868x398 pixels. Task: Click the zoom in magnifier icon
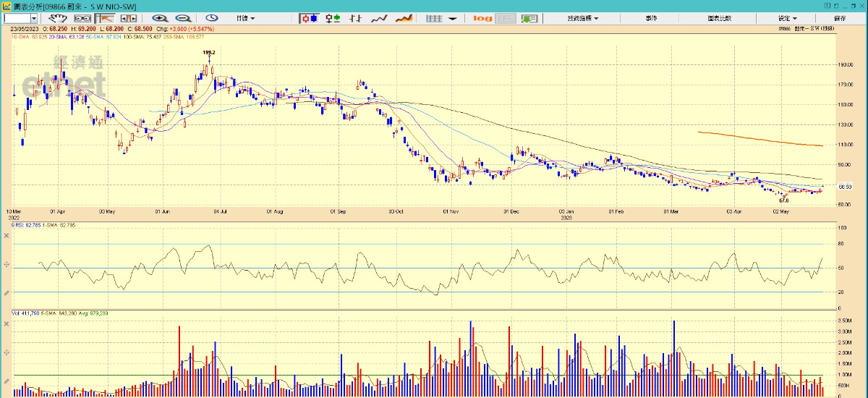click(160, 18)
